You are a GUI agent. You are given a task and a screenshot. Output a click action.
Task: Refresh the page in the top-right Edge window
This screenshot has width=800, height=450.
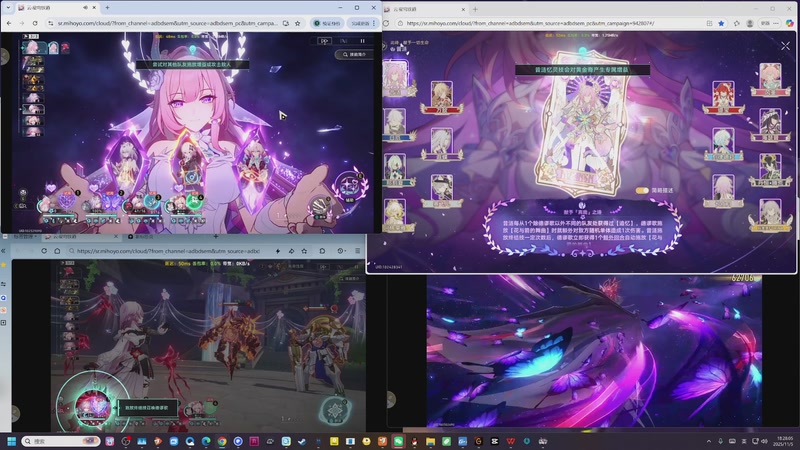point(386,23)
